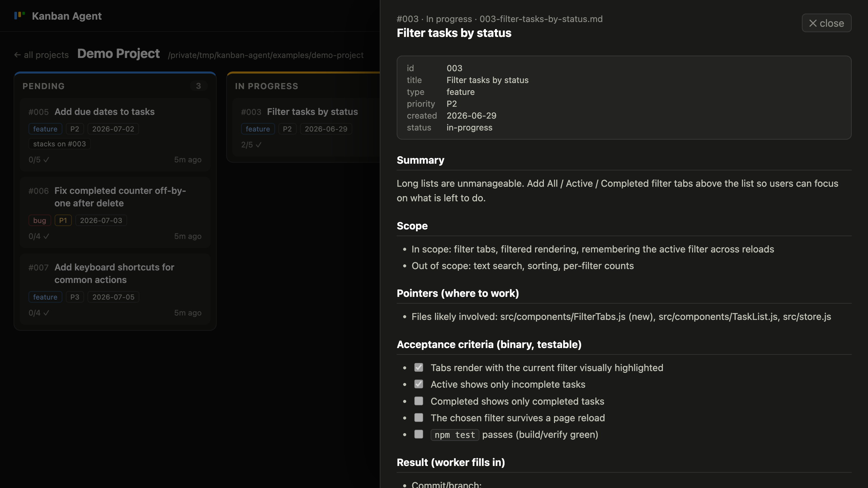Click the 'Out of scope' bullet line
Viewport: 868px width, 488px height.
(522, 266)
